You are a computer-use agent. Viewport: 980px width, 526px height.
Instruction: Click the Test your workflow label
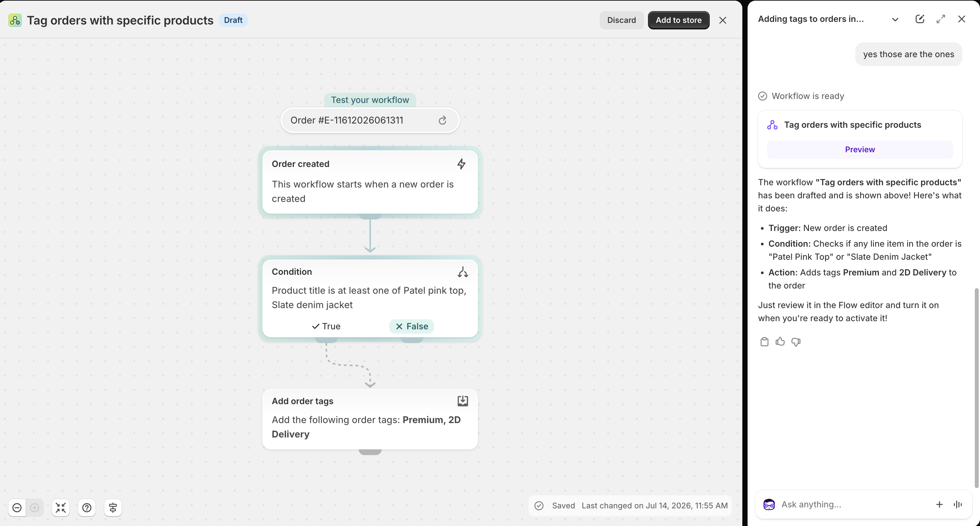point(370,100)
